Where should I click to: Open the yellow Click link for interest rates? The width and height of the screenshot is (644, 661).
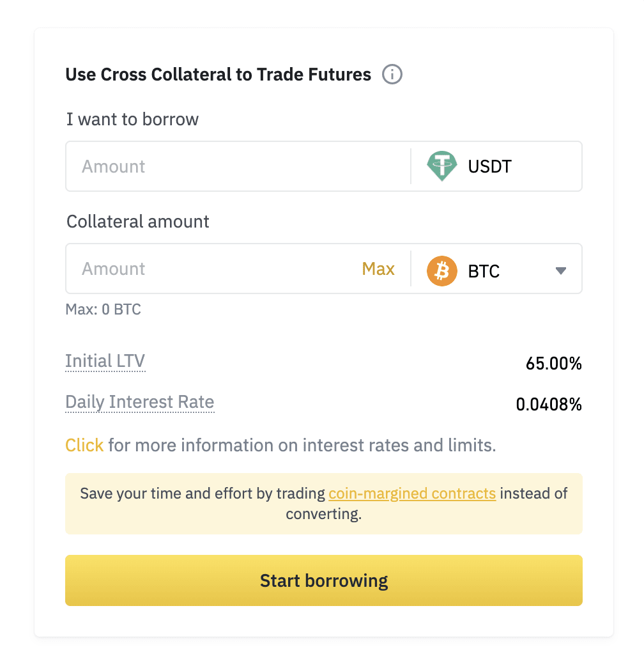coord(84,445)
